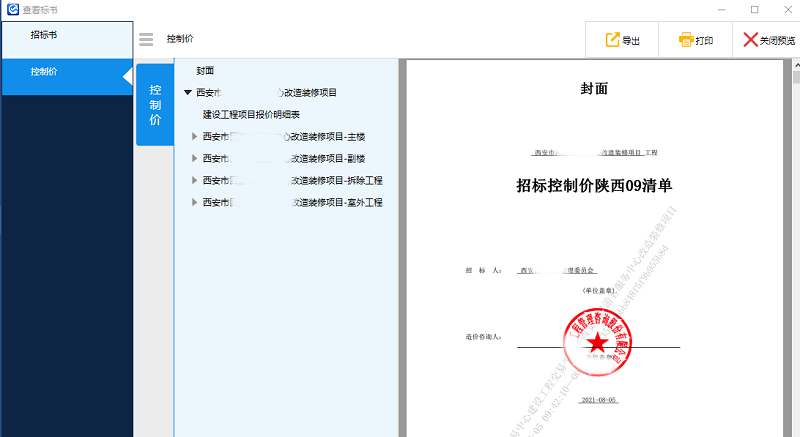Click the 关闭预览 text label
Image resolution: width=800 pixels, height=437 pixels.
777,41
